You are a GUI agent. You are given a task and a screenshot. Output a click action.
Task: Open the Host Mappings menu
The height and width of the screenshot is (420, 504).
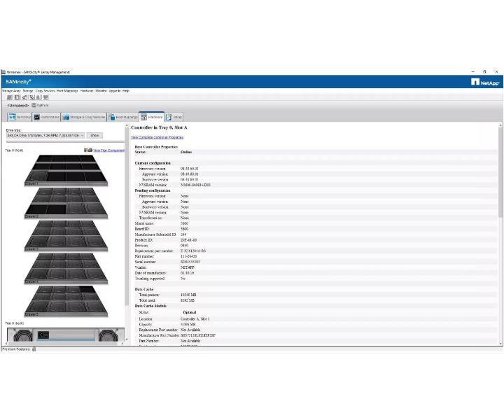click(67, 91)
